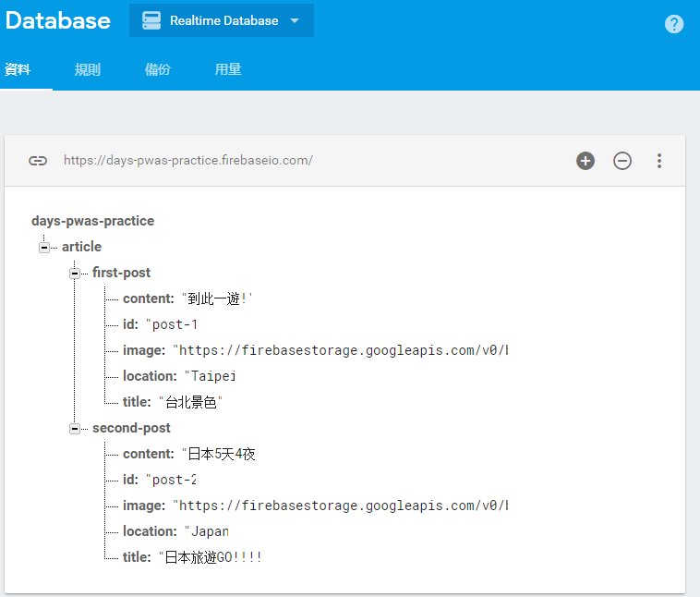Click the link icon beside database URL

38,161
